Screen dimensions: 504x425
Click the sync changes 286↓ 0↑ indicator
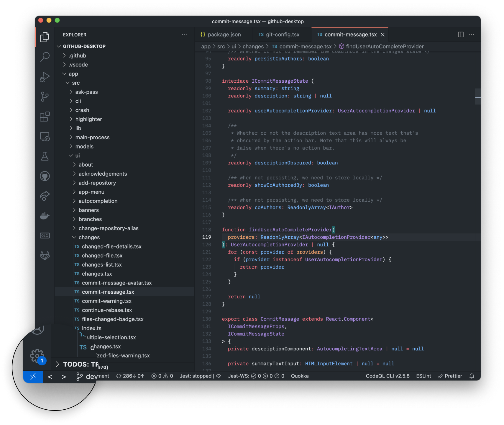[x=130, y=376]
